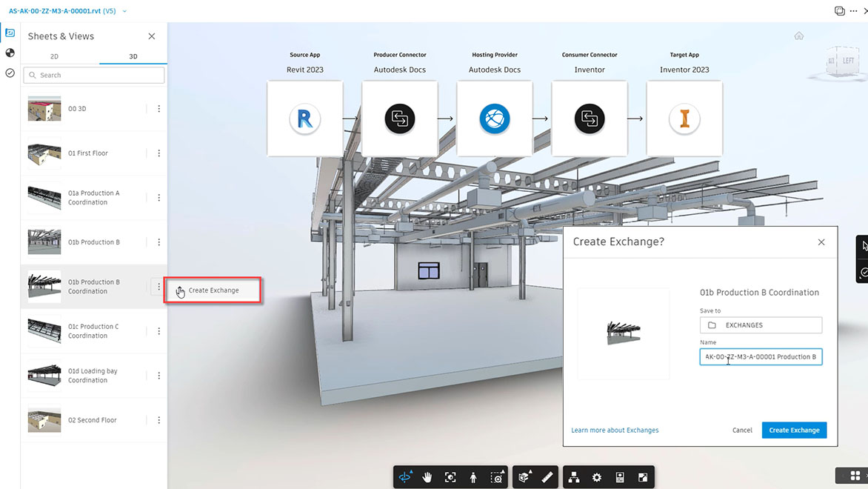Screen dimensions: 868x489
Task: Activate the Pan hand tool
Action: [427, 477]
